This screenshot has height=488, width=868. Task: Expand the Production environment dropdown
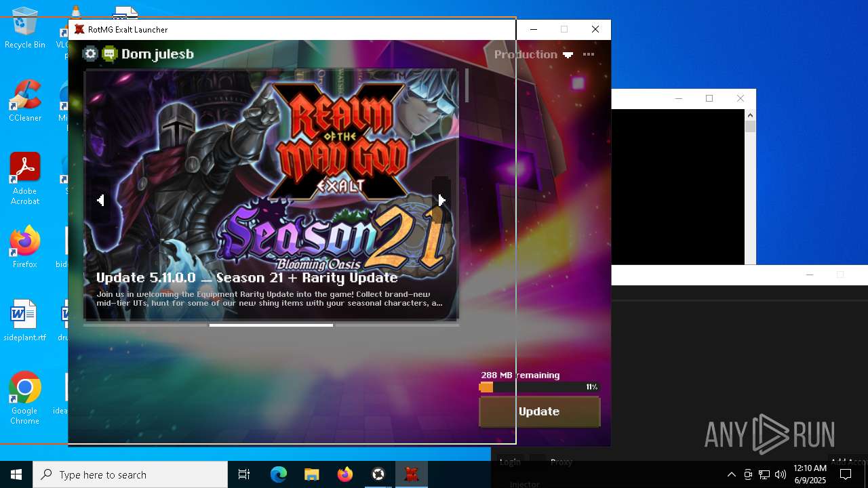[533, 54]
